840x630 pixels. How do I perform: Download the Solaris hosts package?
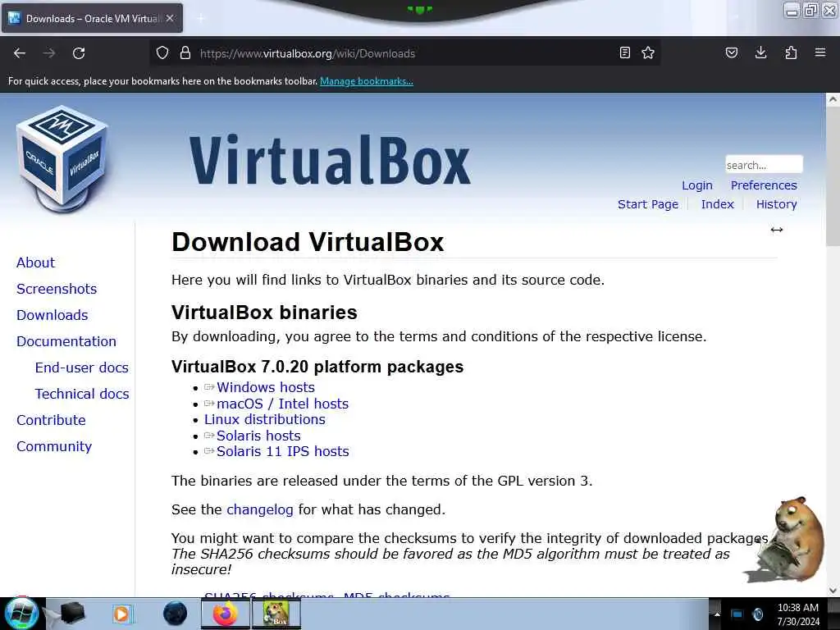(258, 436)
